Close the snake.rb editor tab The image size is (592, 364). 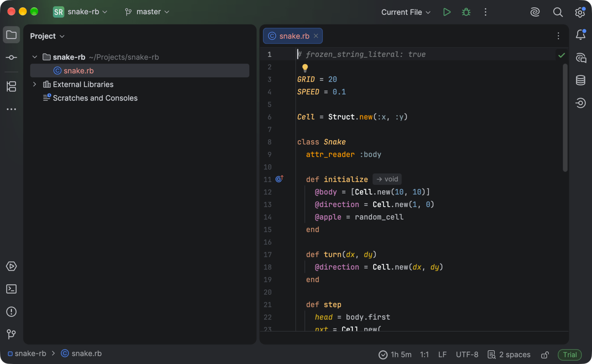tap(316, 36)
